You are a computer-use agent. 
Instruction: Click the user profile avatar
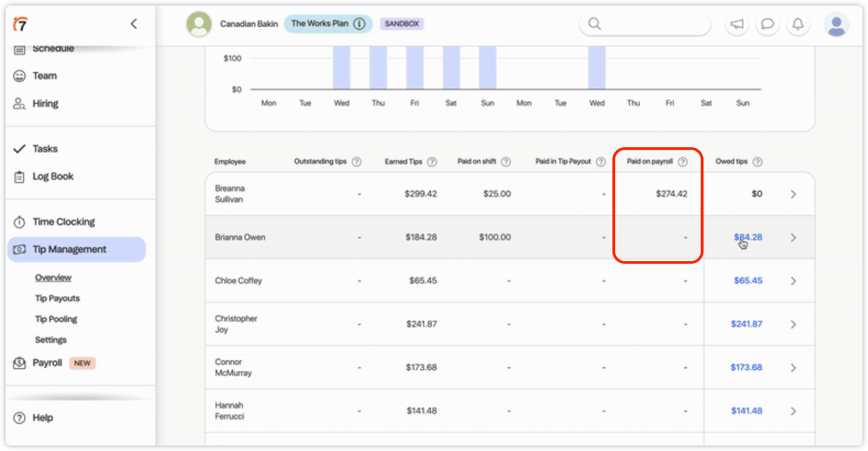(836, 24)
